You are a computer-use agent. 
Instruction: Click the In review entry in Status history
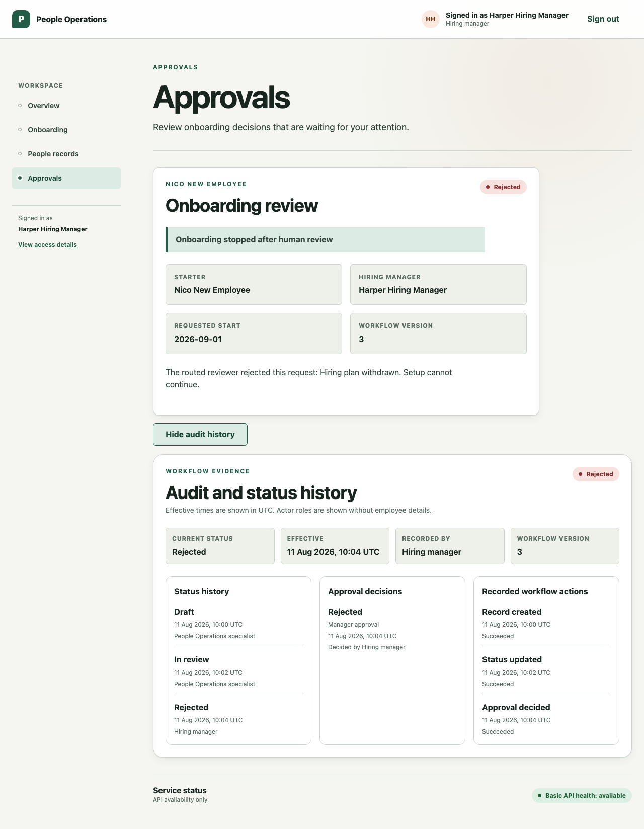[x=238, y=672]
